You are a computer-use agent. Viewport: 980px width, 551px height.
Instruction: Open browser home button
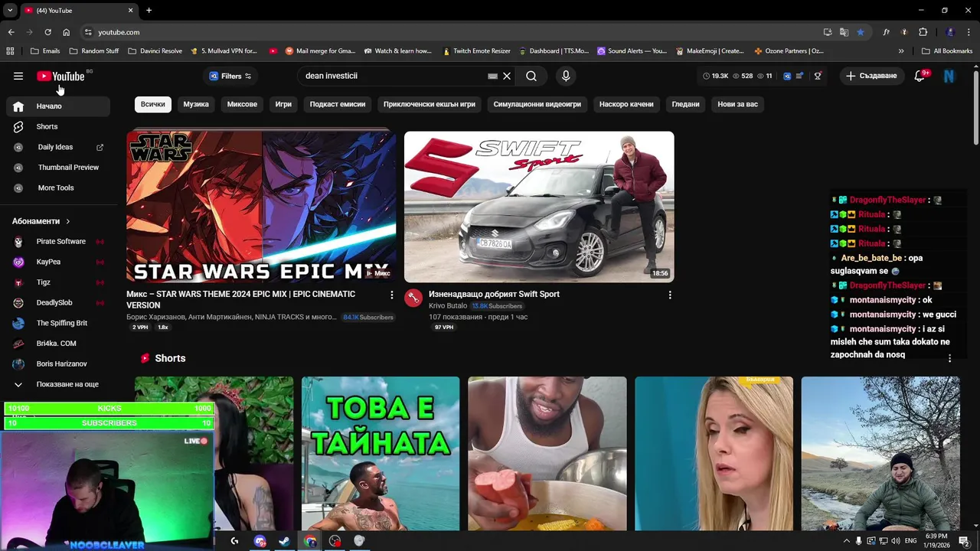[x=66, y=32]
